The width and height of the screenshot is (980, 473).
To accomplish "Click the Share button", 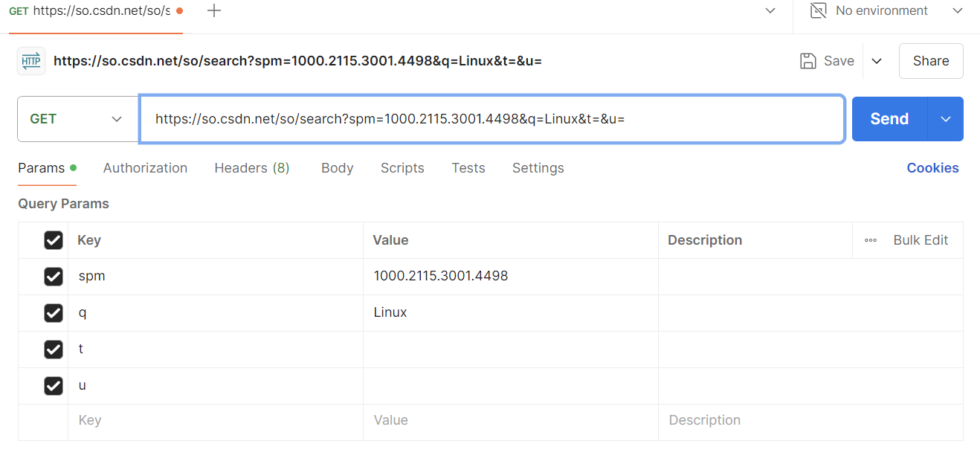I will (x=931, y=61).
